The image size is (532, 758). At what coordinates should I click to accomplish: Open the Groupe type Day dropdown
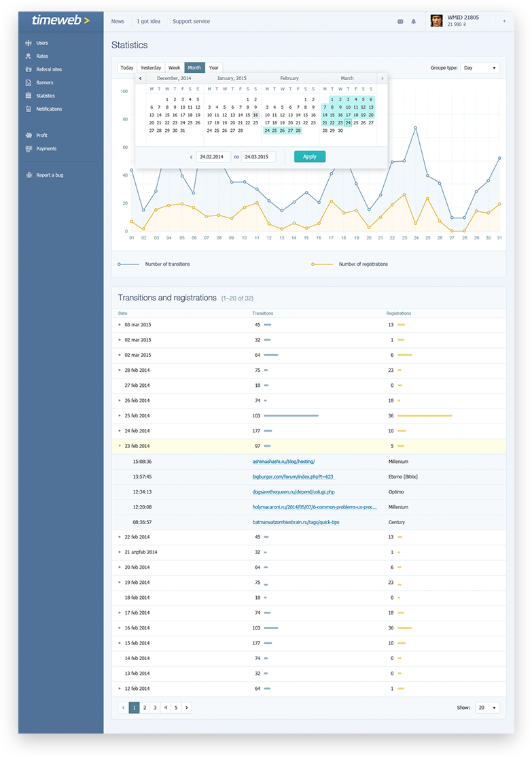[x=480, y=68]
